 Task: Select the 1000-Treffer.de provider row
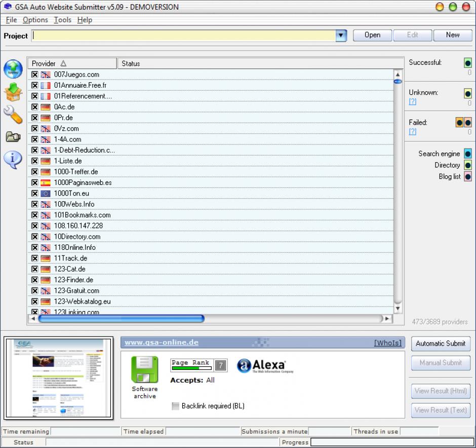click(211, 172)
